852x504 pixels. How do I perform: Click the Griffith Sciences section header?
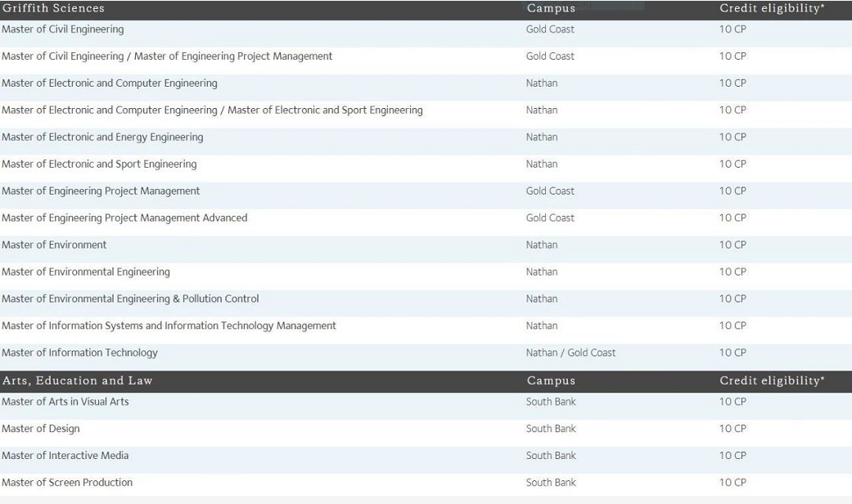pos(53,8)
